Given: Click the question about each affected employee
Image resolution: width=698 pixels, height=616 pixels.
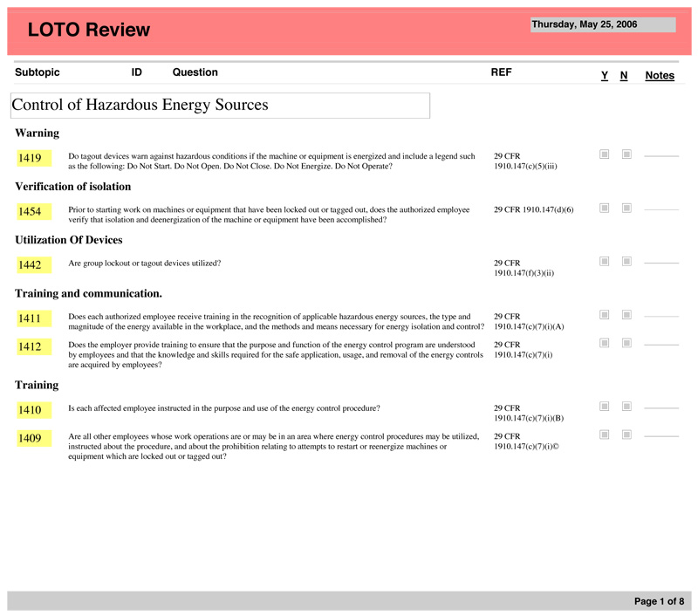Looking at the screenshot, I should [224, 408].
